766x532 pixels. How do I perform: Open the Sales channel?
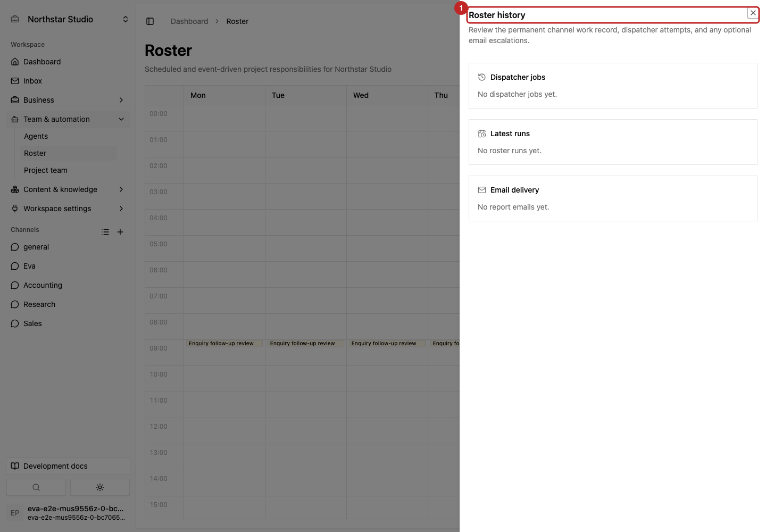(68, 323)
